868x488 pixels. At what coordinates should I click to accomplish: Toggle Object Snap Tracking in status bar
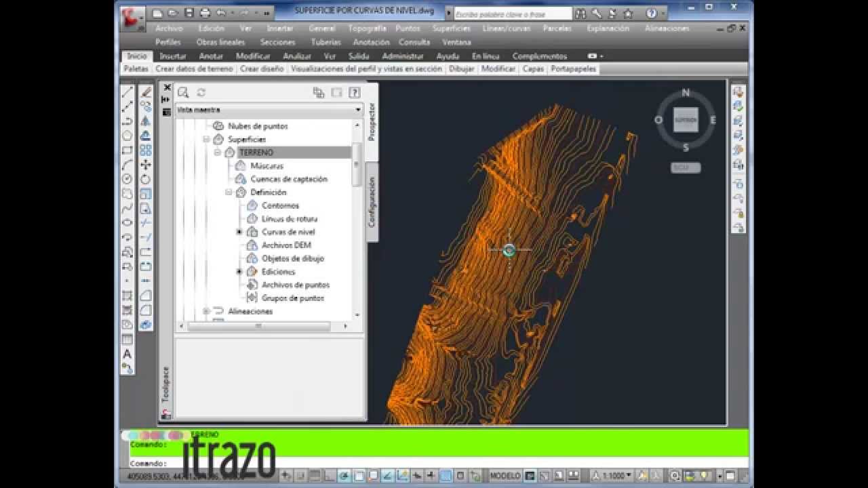click(388, 476)
